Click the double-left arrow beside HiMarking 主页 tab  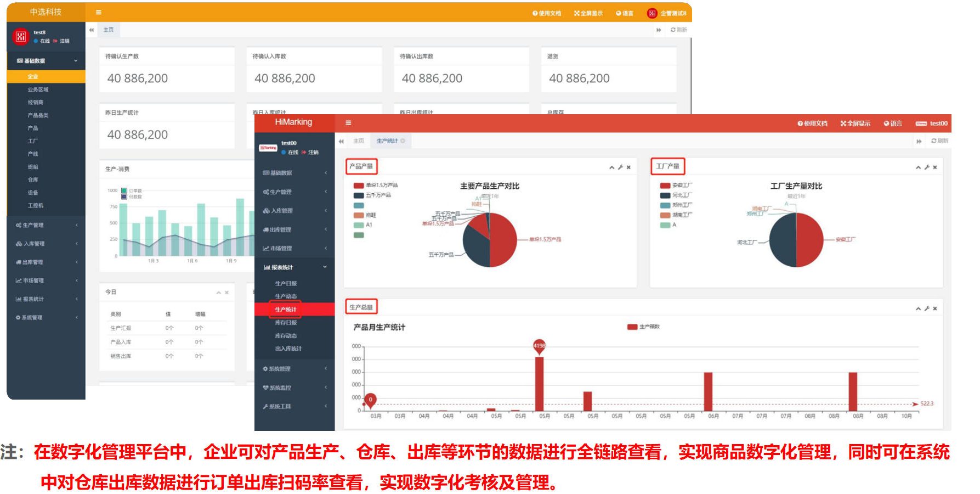(341, 141)
